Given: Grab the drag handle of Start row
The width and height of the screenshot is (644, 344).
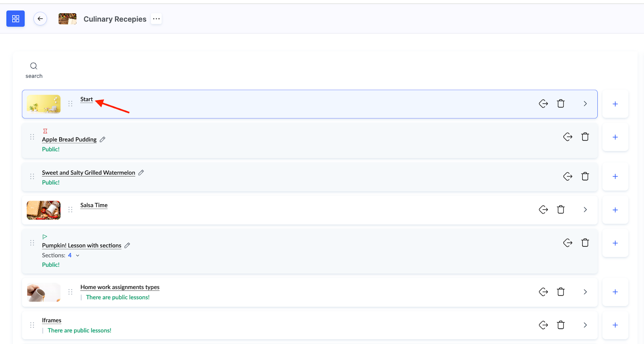Looking at the screenshot, I should tap(70, 104).
